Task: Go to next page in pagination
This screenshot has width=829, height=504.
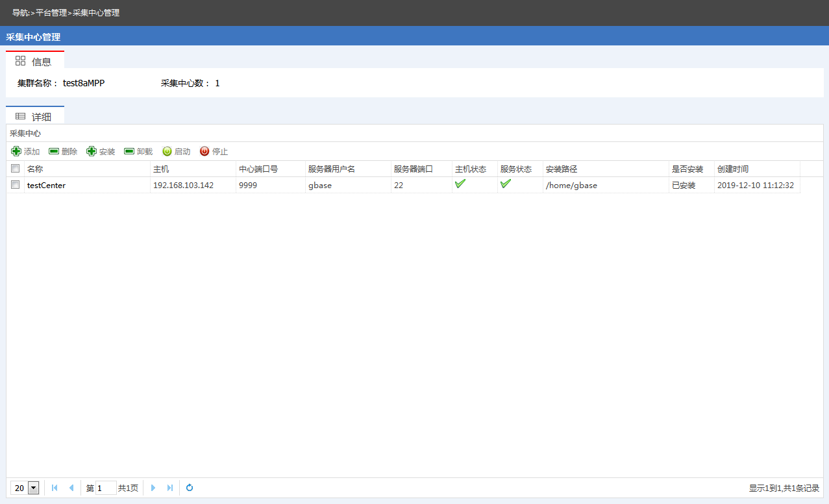Action: (153, 488)
